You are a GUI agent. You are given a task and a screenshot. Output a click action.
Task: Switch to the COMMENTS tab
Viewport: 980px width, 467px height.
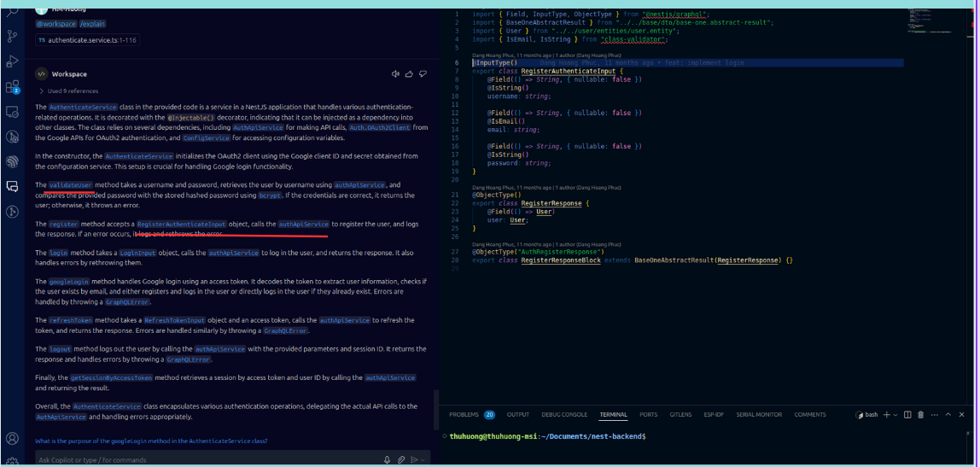(x=809, y=414)
